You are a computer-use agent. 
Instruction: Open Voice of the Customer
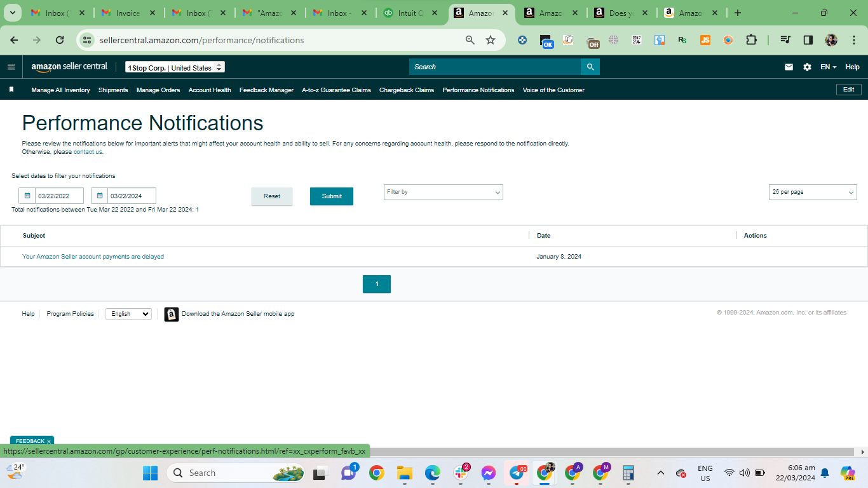tap(553, 90)
